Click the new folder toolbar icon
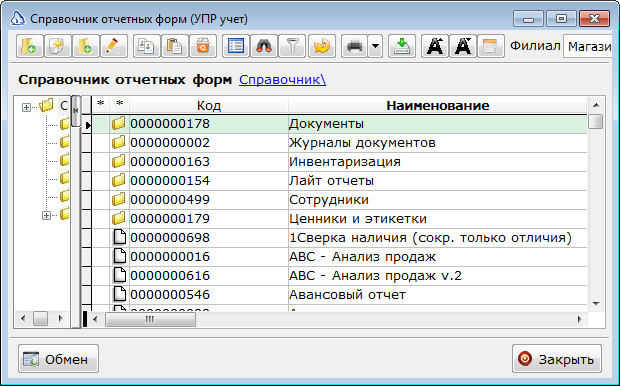 86,46
